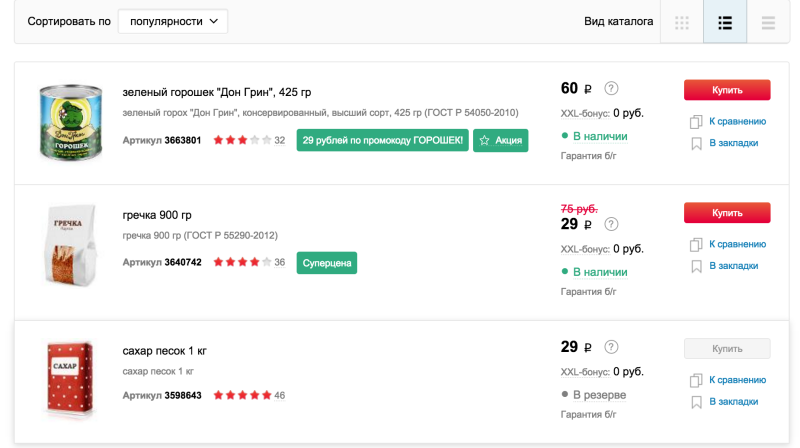
Task: Click bookmark icon for sugar
Action: (696, 402)
